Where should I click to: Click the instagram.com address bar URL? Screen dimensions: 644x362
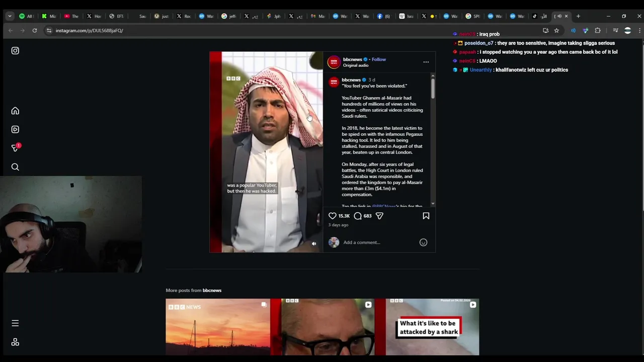pyautogui.click(x=89, y=31)
